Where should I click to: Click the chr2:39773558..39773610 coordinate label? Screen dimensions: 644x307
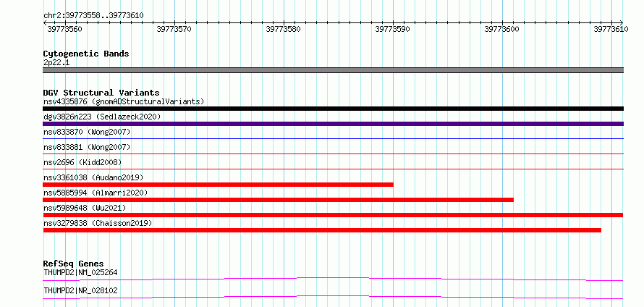[93, 15]
